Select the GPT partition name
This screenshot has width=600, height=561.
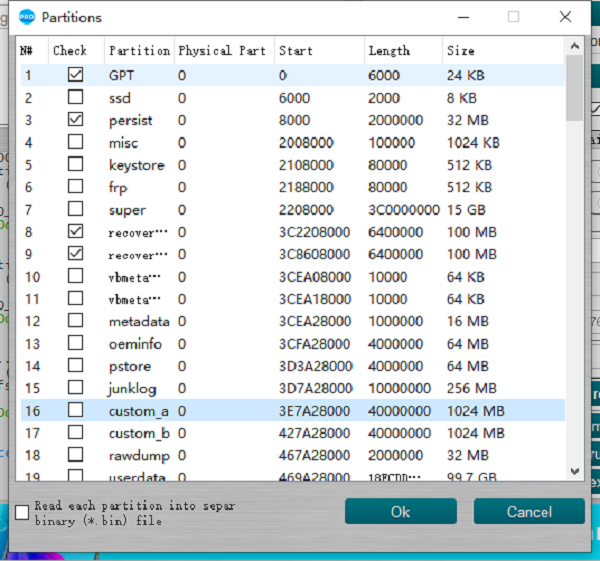pyautogui.click(x=121, y=75)
